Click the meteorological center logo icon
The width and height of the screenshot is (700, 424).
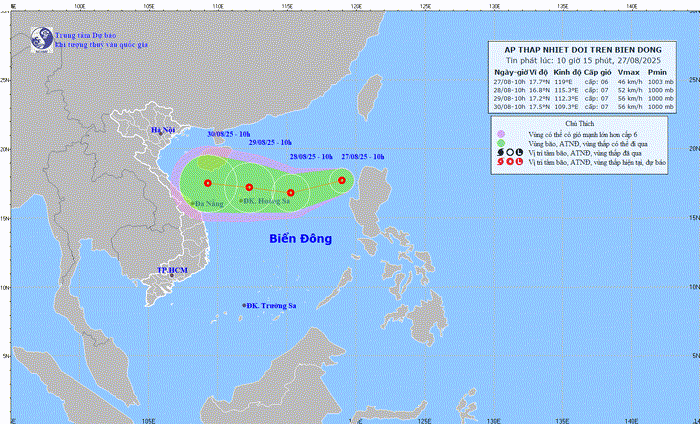pyautogui.click(x=42, y=39)
